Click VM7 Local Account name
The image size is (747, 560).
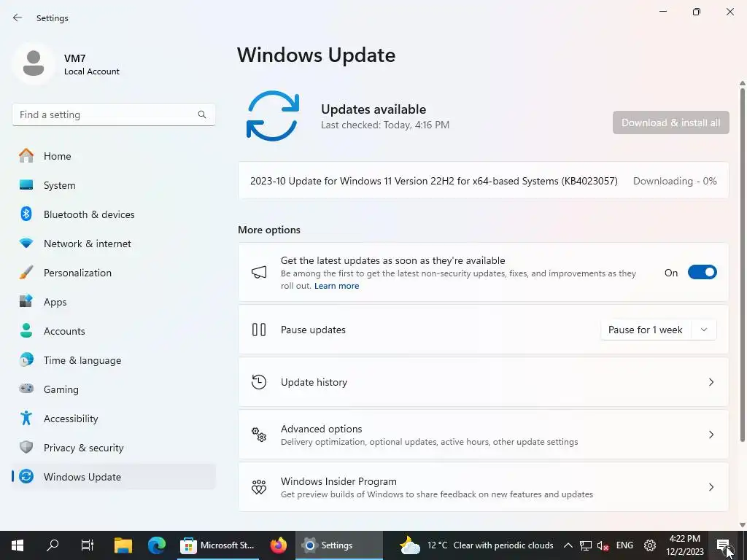coord(91,64)
